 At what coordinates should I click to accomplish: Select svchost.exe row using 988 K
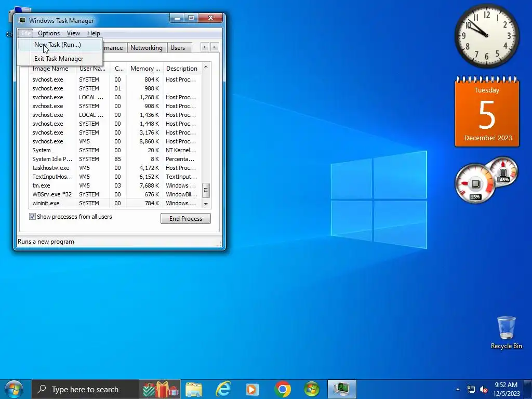(x=115, y=88)
